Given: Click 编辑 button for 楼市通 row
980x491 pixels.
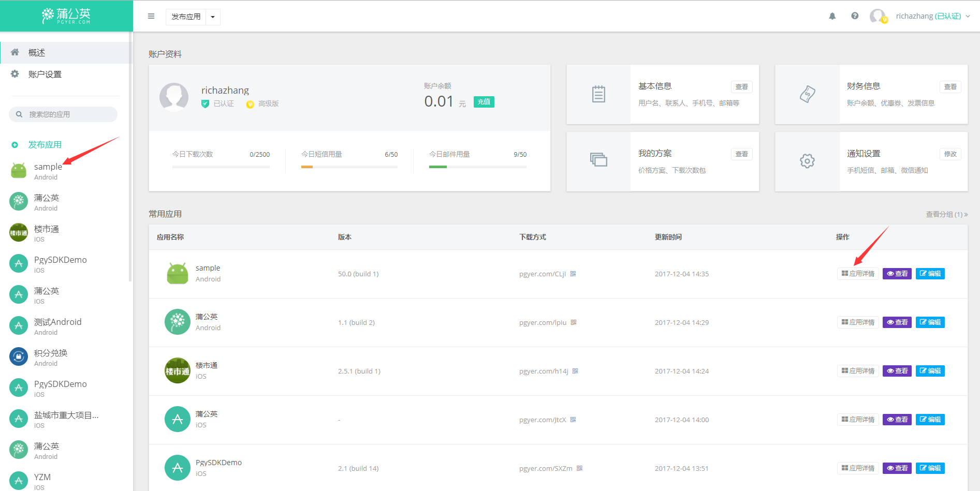Looking at the screenshot, I should pyautogui.click(x=930, y=371).
